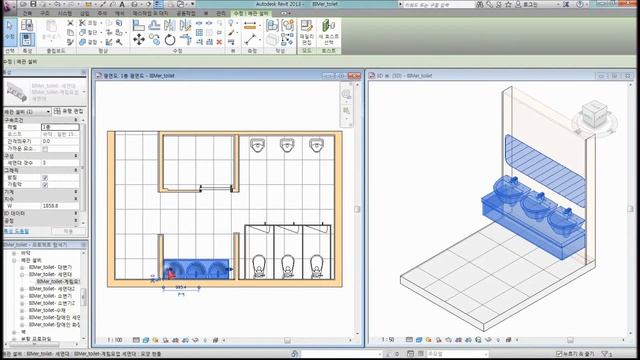Toggle the '가까운 요소' checkbox in Properties
The height and width of the screenshot is (360, 640).
click(45, 149)
